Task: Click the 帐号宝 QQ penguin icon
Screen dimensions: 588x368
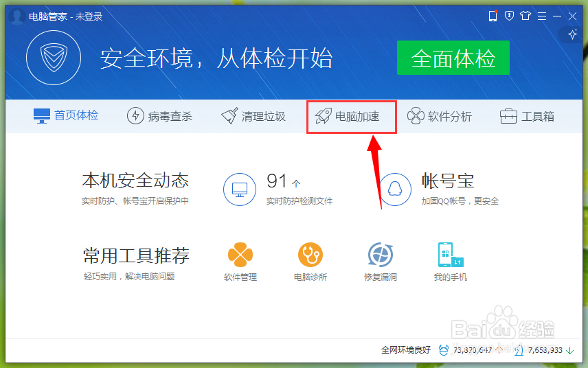Action: tap(395, 189)
